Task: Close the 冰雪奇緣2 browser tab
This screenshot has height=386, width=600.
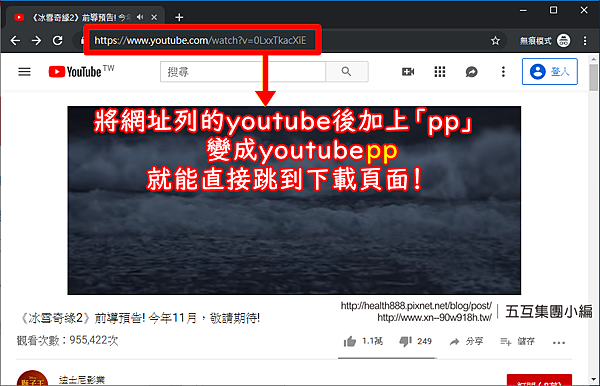Action: pyautogui.click(x=154, y=17)
